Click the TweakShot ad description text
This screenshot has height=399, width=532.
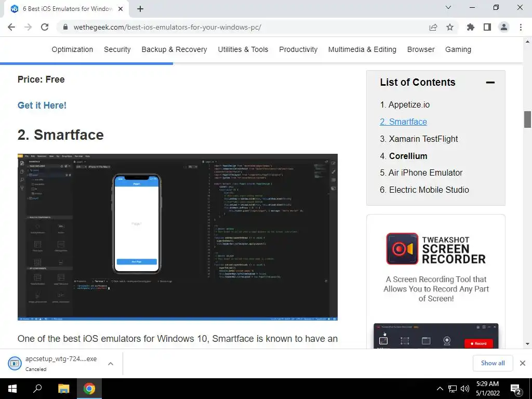[436, 289]
